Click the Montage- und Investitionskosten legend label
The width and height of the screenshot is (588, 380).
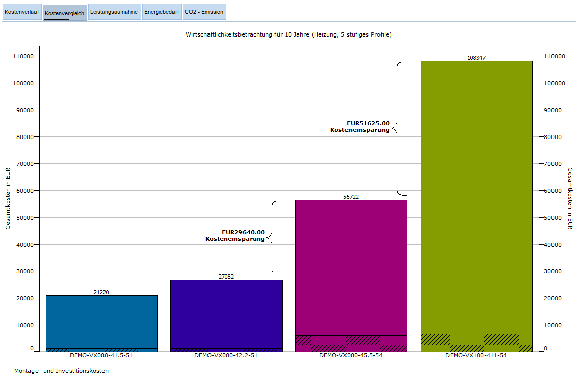pos(61,371)
